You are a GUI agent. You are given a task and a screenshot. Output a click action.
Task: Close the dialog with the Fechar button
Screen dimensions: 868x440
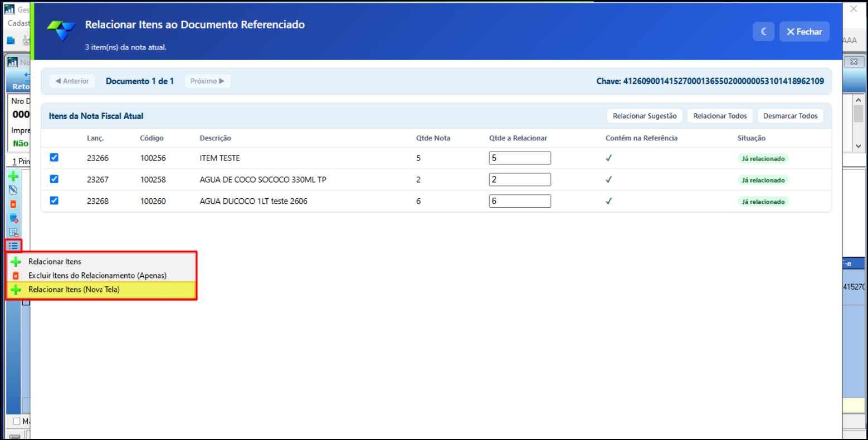(x=804, y=32)
